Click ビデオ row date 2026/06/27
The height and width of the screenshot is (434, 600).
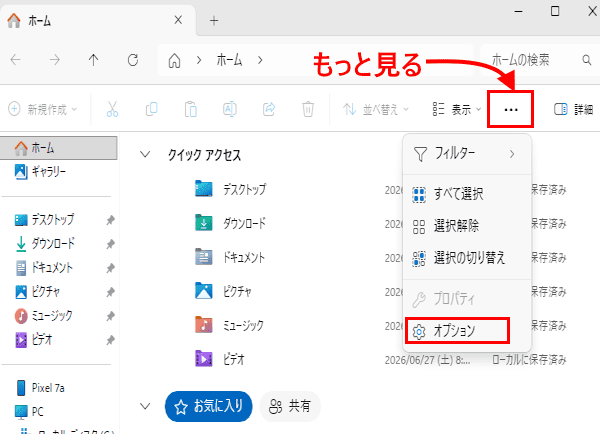coord(427,360)
